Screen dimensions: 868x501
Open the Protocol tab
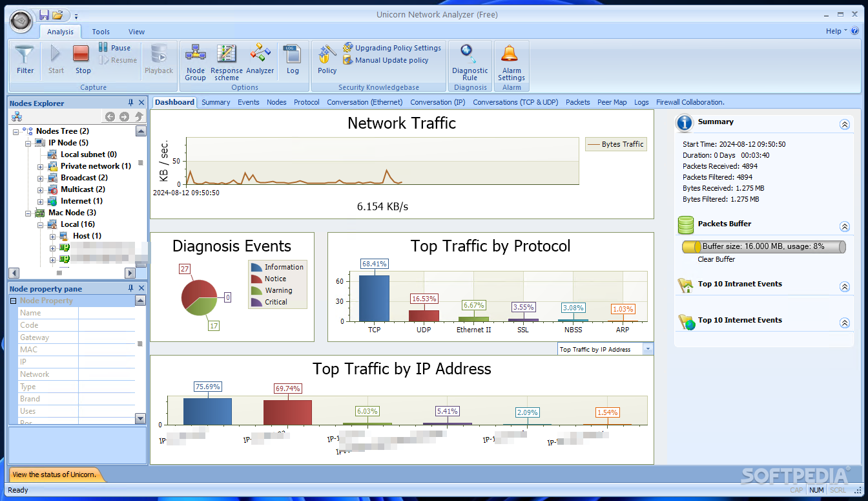pos(307,102)
